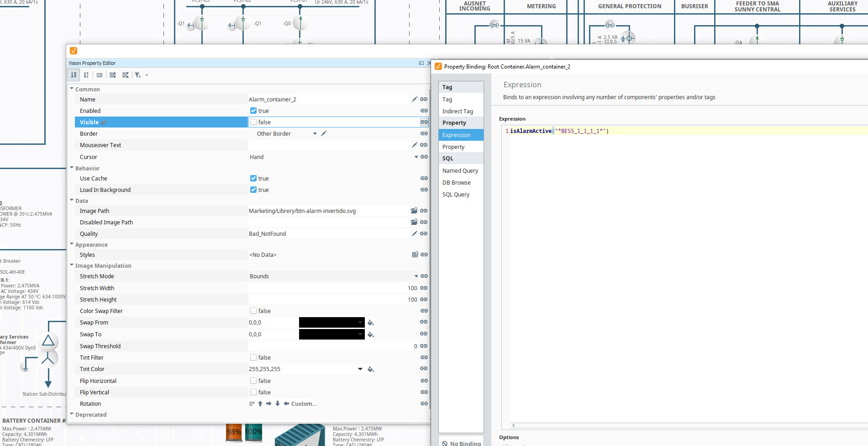The image size is (868, 446).
Task: Open binding link for Enabled property
Action: click(424, 111)
